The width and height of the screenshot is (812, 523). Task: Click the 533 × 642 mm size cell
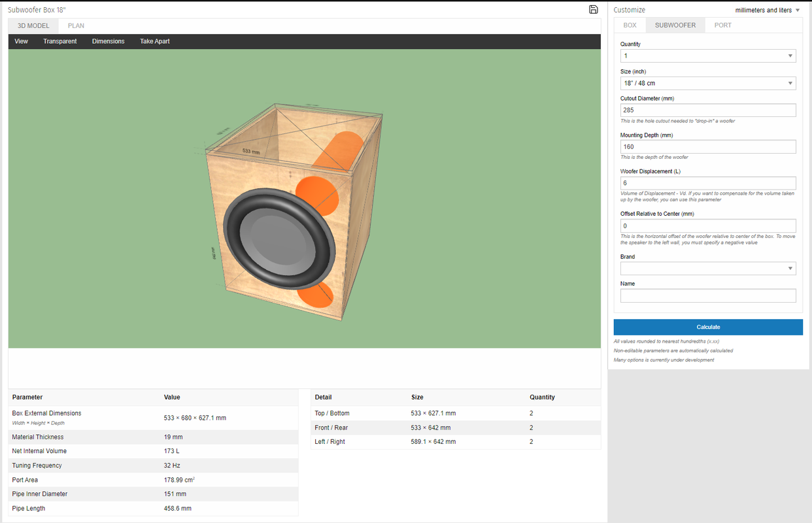[431, 428]
